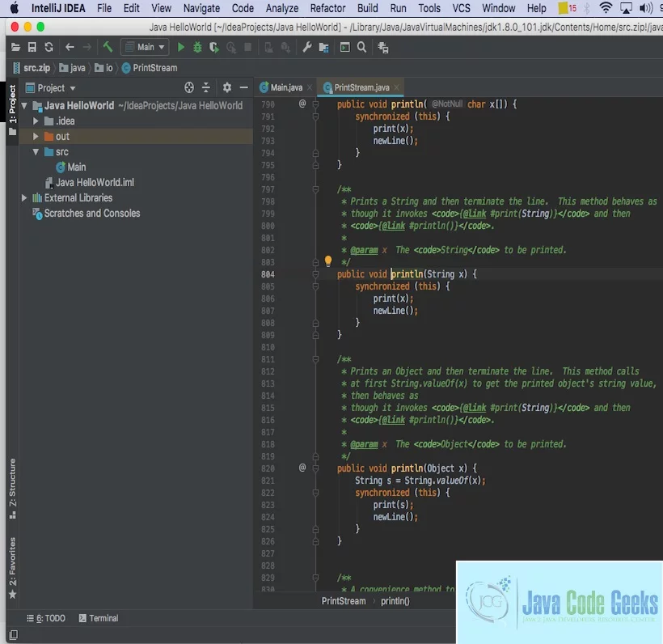The width and height of the screenshot is (663, 644).
Task: Click the SDK Manager window icon
Action: click(345, 47)
